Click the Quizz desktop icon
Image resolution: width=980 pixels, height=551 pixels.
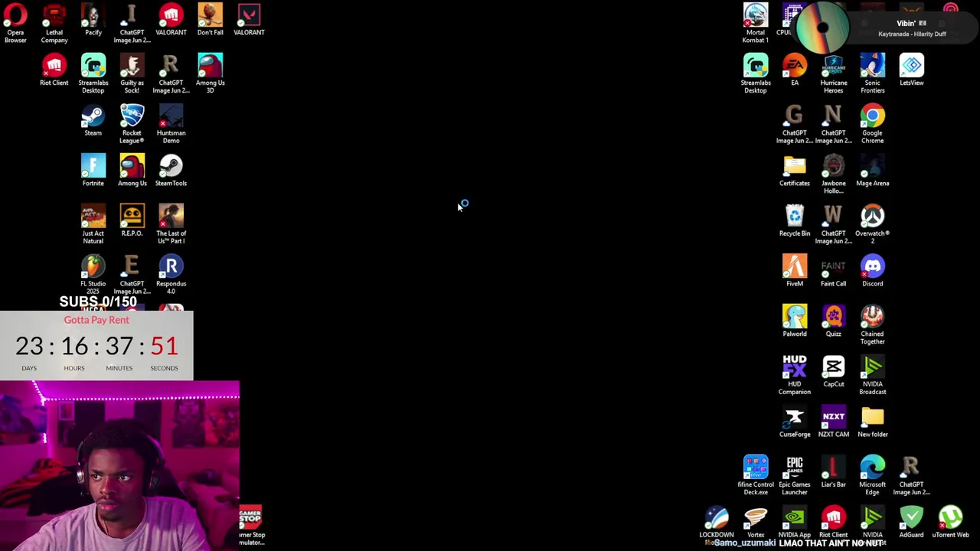pyautogui.click(x=834, y=321)
